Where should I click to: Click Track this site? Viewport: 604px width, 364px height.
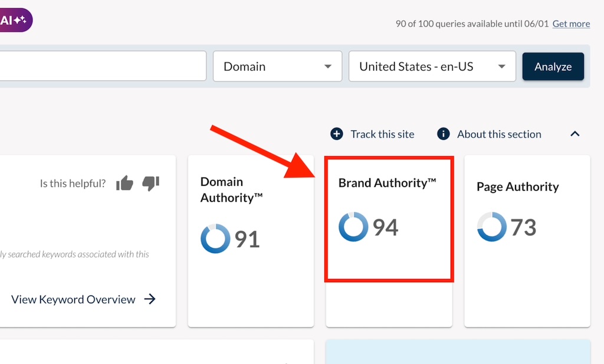pyautogui.click(x=382, y=134)
